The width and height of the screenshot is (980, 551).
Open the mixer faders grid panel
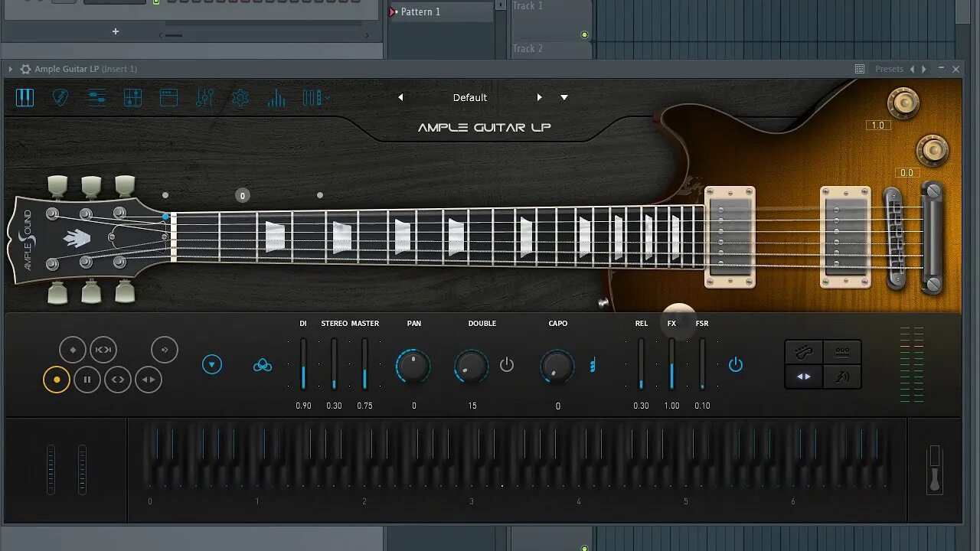click(132, 97)
